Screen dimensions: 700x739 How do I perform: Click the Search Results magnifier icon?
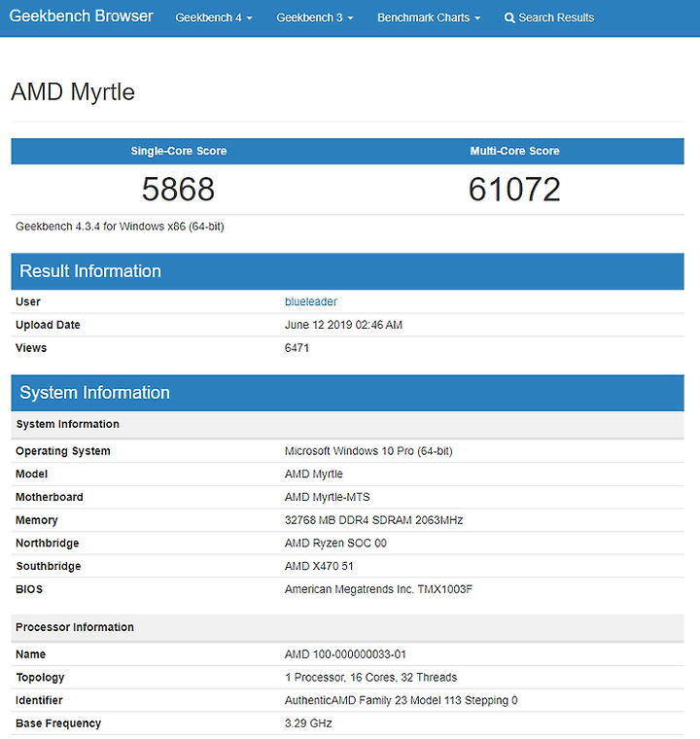pos(509,18)
